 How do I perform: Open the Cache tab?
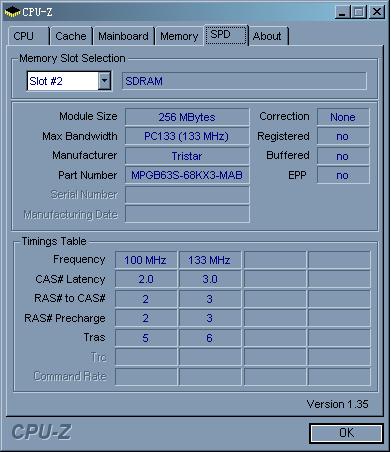71,36
